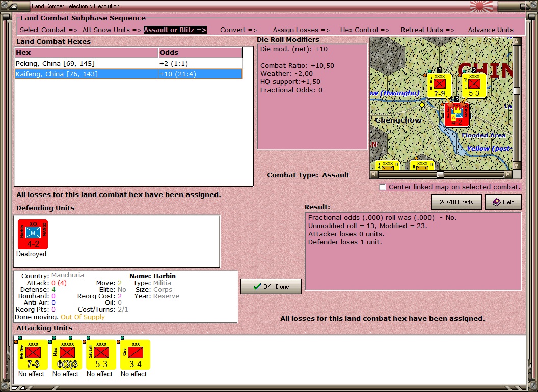
Task: Click the Combat Type: Assault label
Action: (x=308, y=175)
